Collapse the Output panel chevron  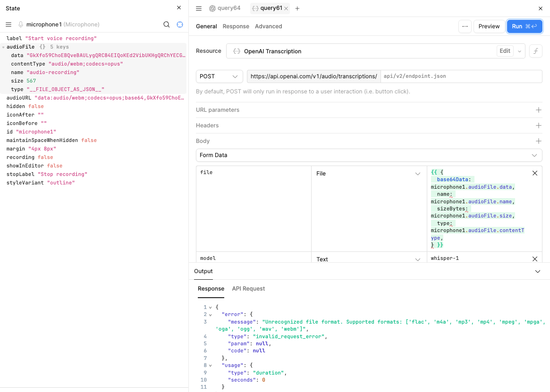pyautogui.click(x=537, y=271)
